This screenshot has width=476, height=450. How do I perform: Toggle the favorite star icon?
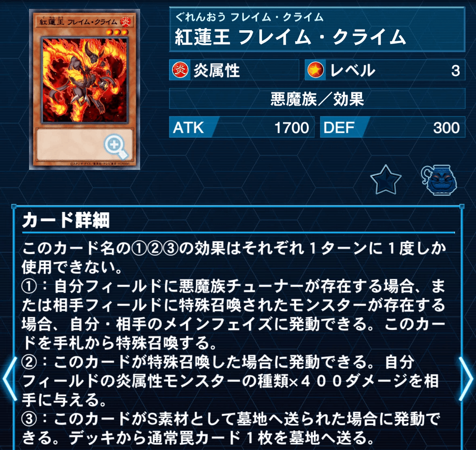tap(386, 180)
